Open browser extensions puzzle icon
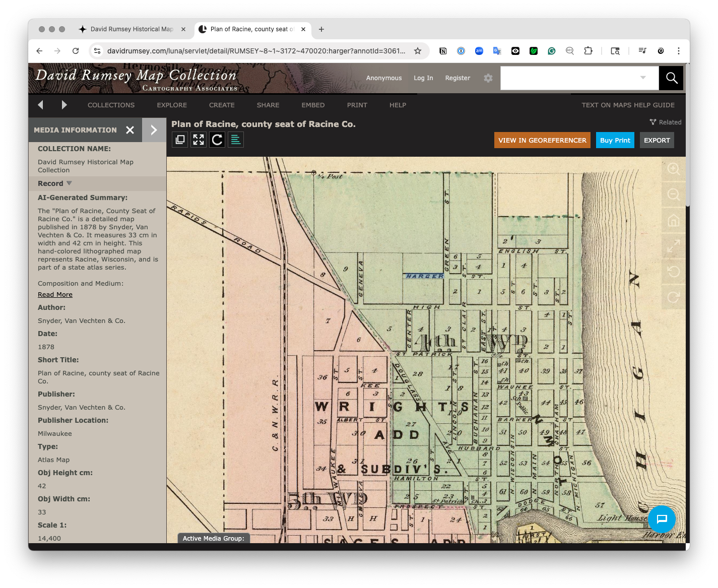Image resolution: width=718 pixels, height=588 pixels. coord(588,51)
